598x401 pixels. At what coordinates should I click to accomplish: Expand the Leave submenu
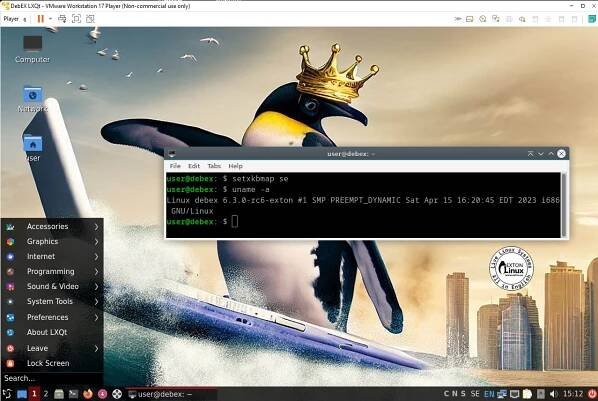52,348
